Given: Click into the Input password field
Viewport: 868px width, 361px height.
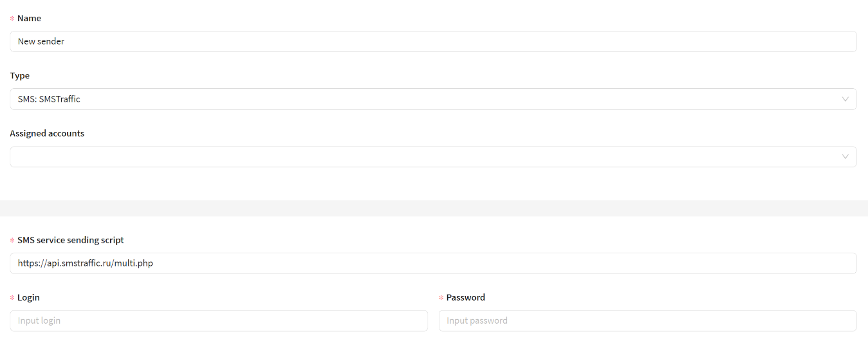Looking at the screenshot, I should [x=647, y=320].
